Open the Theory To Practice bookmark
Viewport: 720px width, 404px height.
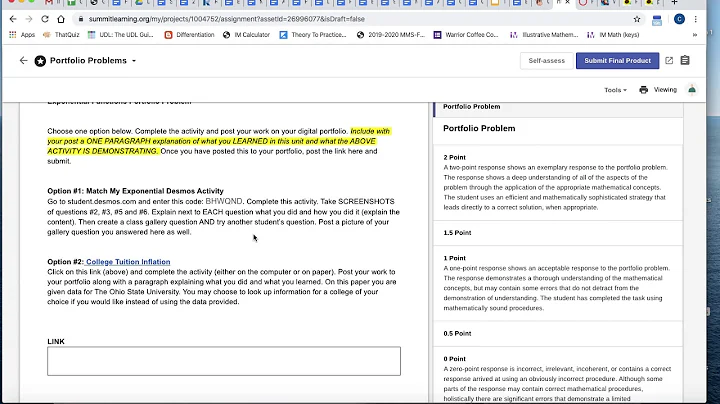click(x=313, y=35)
